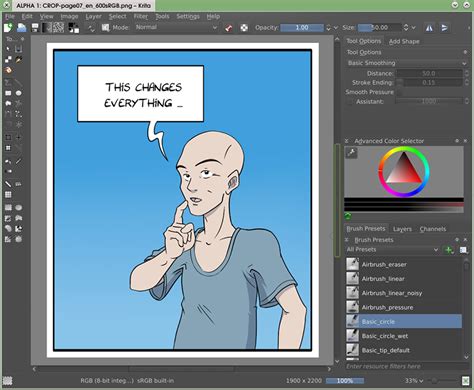This screenshot has height=390, width=474.
Task: Switch to the Layers tab
Action: tap(402, 229)
